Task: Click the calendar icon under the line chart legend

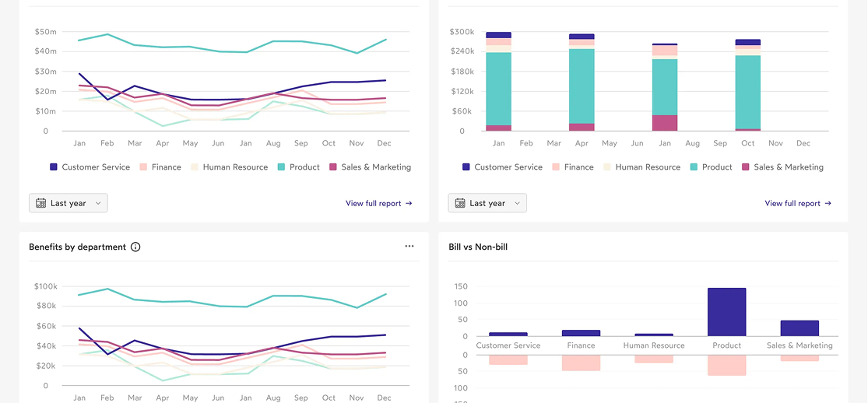Action: click(x=40, y=203)
